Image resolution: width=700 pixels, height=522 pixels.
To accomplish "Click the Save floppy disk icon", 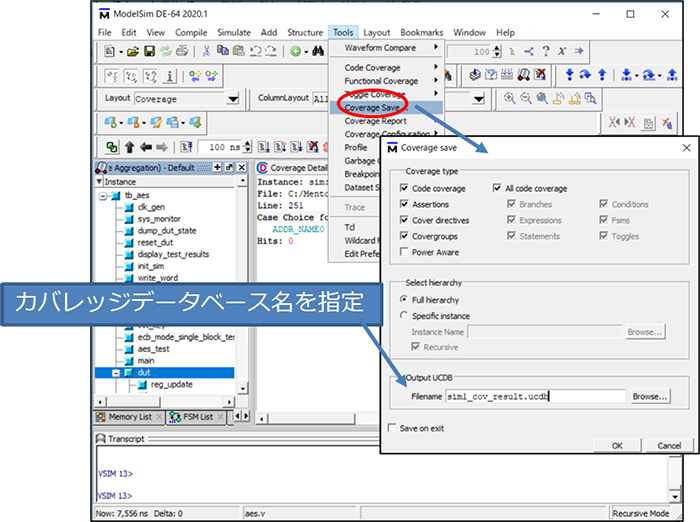I will pyautogui.click(x=149, y=51).
